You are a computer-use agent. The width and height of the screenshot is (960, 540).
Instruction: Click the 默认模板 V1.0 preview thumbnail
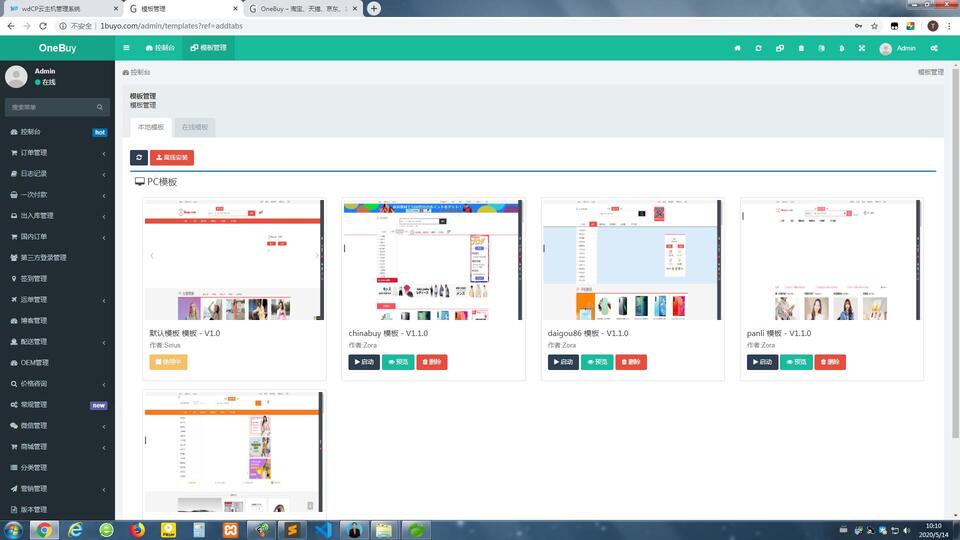click(x=234, y=260)
